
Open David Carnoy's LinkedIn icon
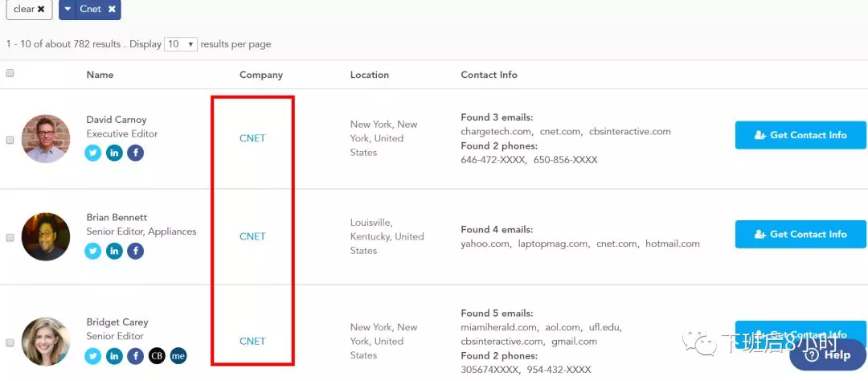coord(114,153)
